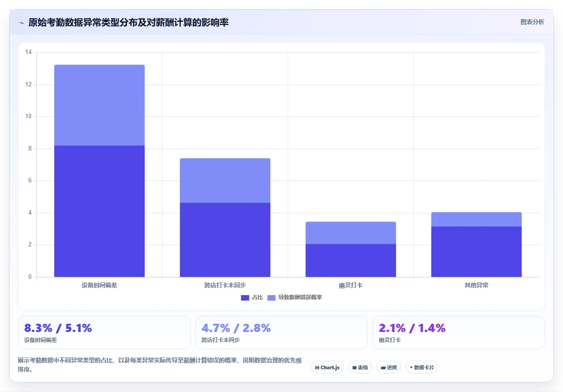Image resolution: width=563 pixels, height=392 pixels.
Task: Click the 跨店打卡未同步 caption in the second stat card
Action: click(221, 340)
